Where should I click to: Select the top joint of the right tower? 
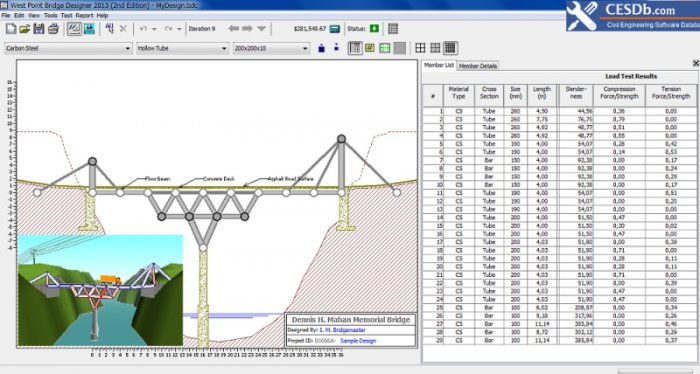342,139
